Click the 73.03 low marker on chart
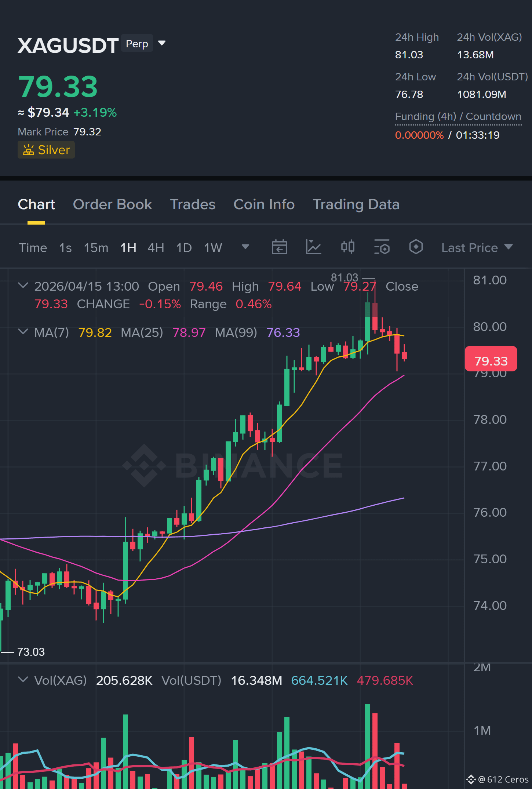The height and width of the screenshot is (789, 532). [31, 652]
